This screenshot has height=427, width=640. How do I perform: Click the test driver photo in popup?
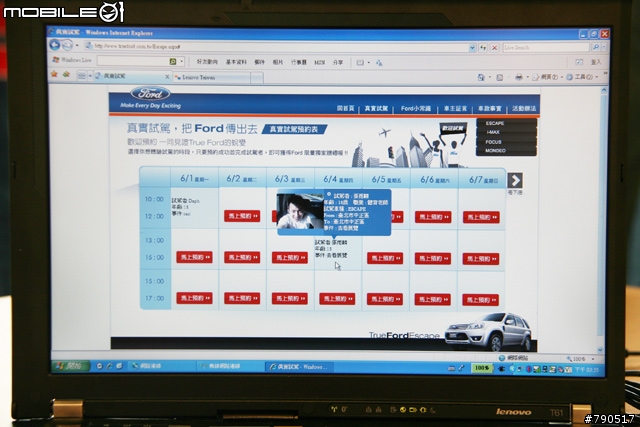[300, 211]
